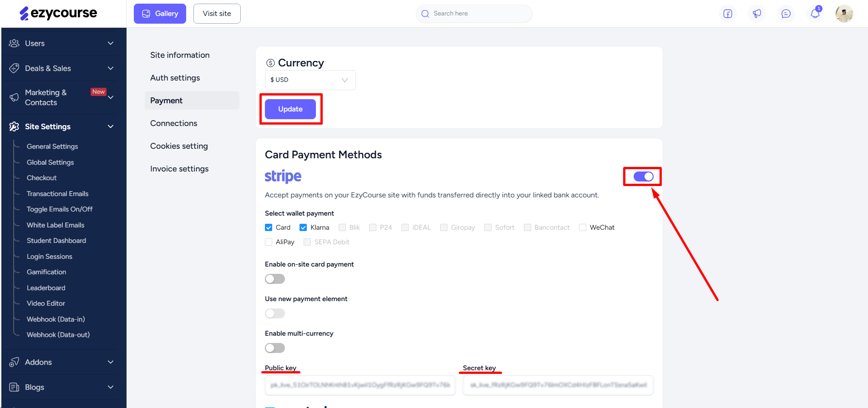868x408 pixels.
Task: Open the user profile avatar
Action: point(844,14)
